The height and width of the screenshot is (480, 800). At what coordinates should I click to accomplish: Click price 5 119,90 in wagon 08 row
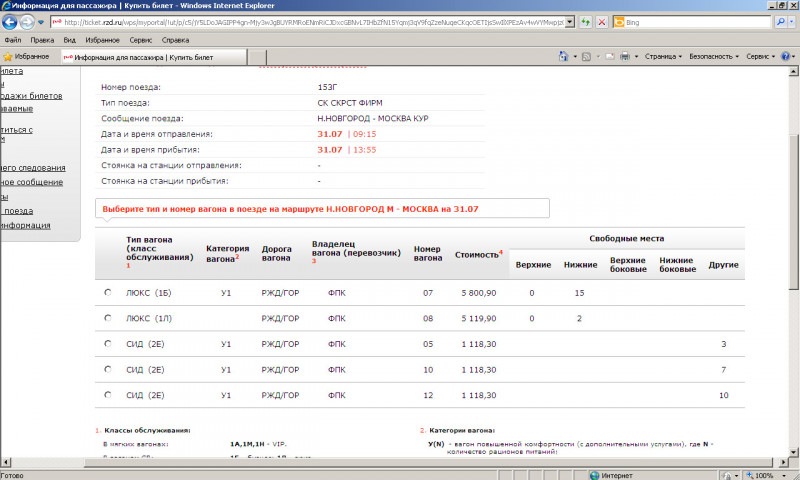click(x=479, y=318)
